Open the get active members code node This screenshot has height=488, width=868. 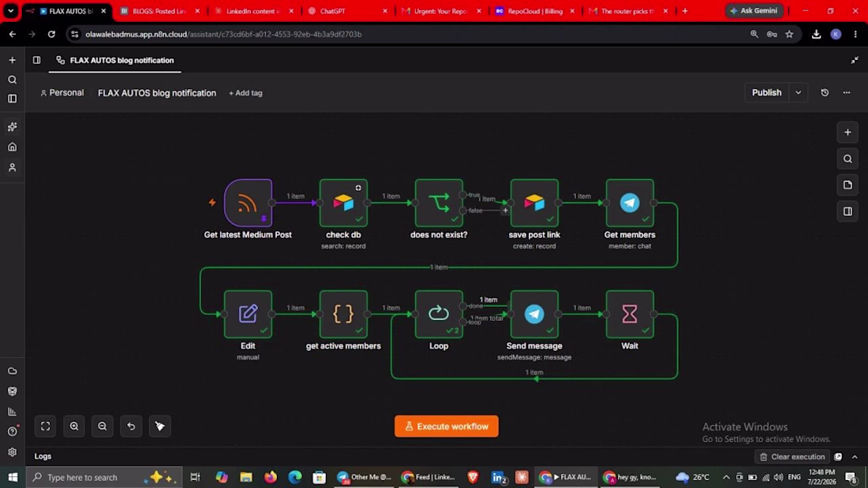pos(343,315)
